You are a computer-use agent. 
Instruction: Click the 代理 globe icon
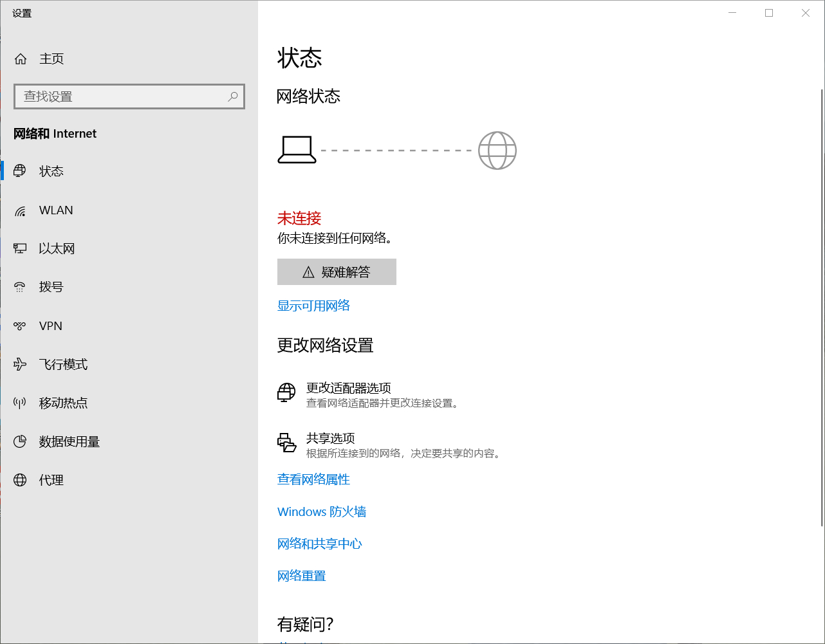tap(20, 480)
